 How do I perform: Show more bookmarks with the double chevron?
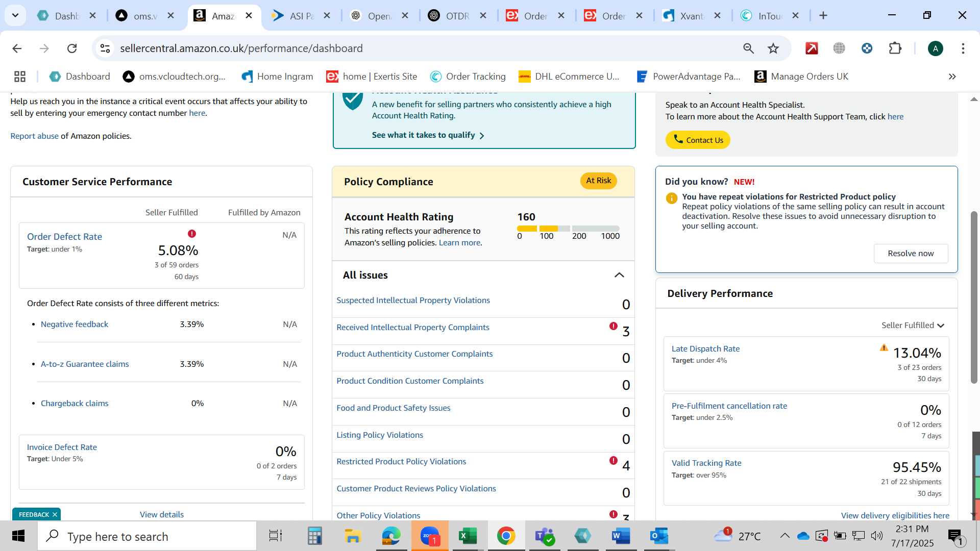[x=952, y=77]
